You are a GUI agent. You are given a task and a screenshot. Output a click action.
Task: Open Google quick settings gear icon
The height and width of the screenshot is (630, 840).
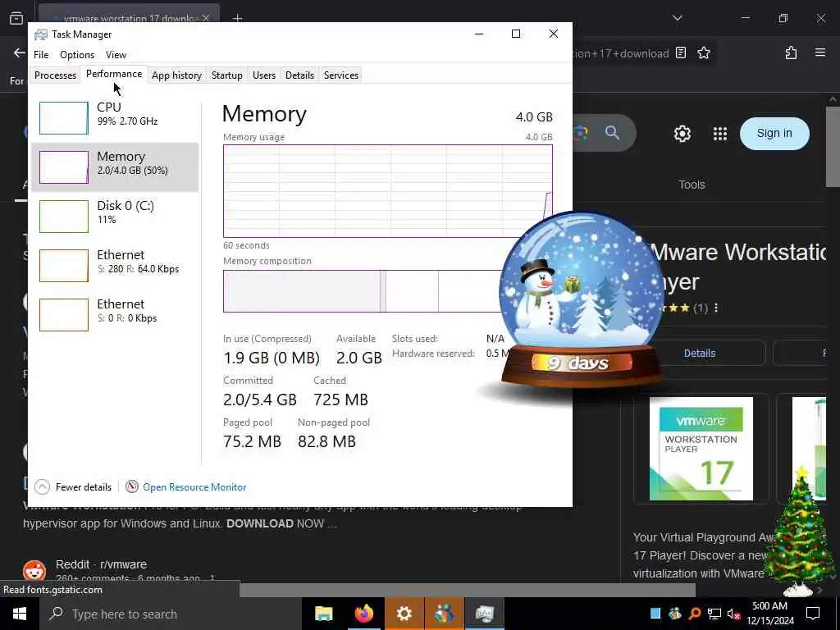[x=682, y=134]
